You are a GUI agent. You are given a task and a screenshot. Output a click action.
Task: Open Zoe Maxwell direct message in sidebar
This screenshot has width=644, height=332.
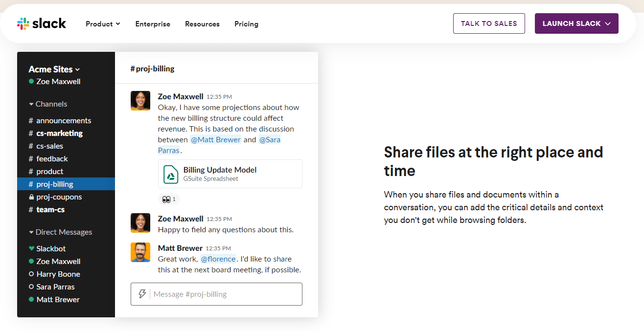tap(66, 262)
